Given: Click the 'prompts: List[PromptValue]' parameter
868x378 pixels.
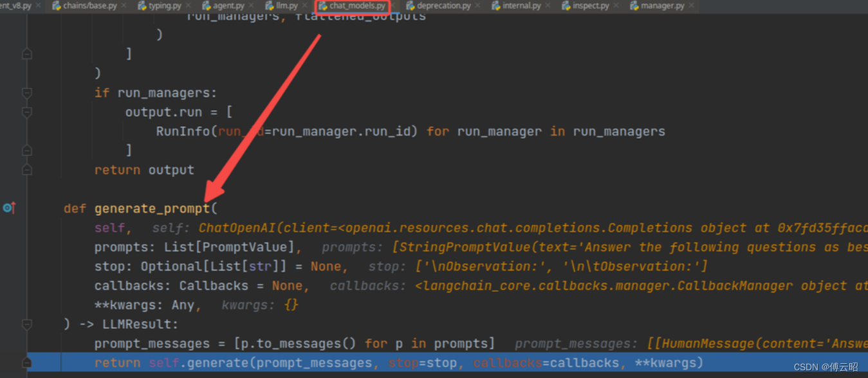Looking at the screenshot, I should pos(194,247).
